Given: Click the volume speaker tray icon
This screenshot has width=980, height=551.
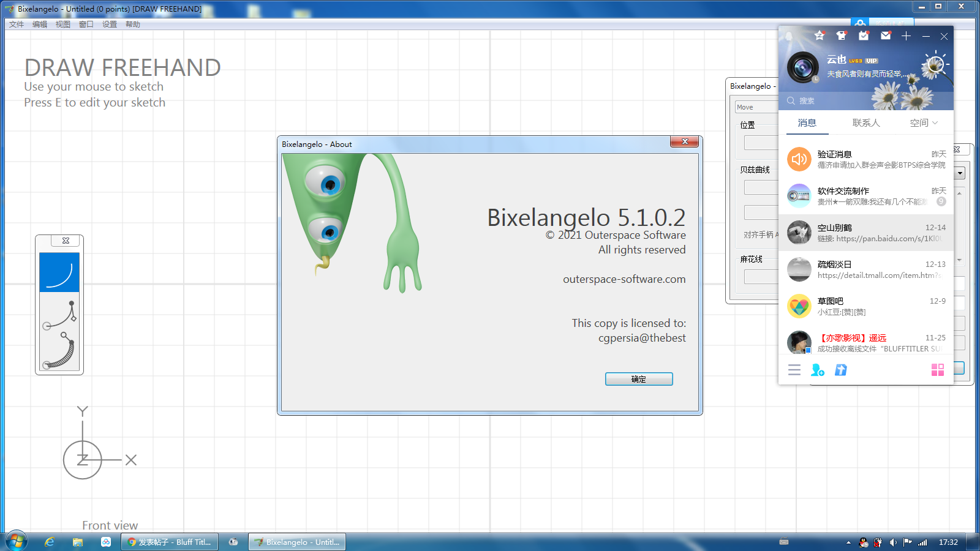Looking at the screenshot, I should click(893, 542).
